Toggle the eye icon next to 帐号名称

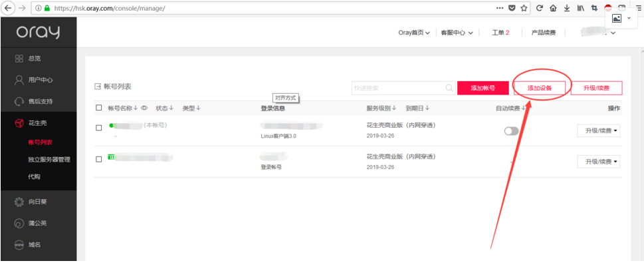[x=144, y=108]
